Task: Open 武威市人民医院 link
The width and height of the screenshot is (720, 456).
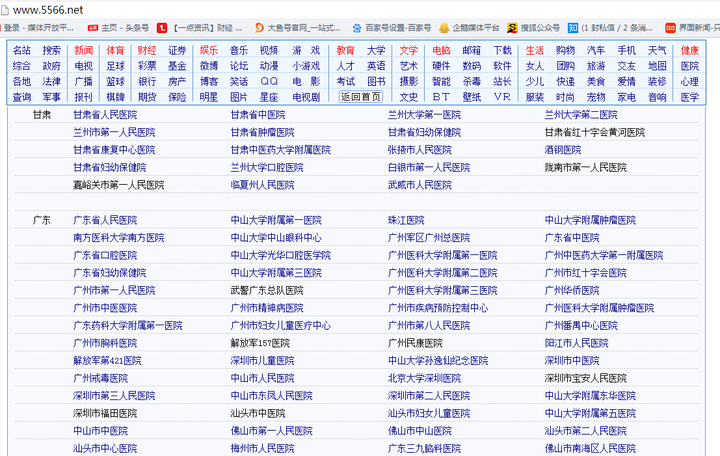Action: coord(420,185)
